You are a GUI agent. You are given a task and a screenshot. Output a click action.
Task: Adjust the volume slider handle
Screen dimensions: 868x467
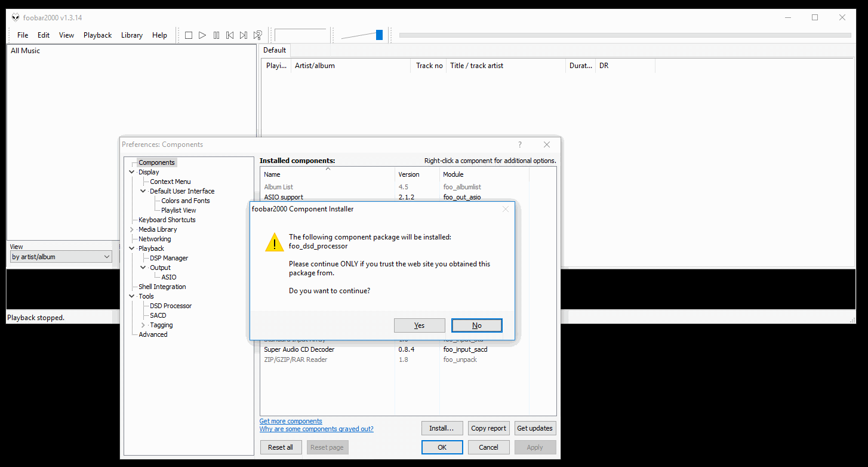(x=379, y=35)
